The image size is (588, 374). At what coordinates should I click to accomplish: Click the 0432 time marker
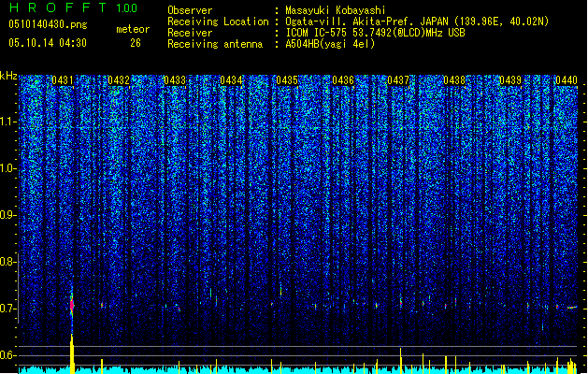tap(119, 80)
